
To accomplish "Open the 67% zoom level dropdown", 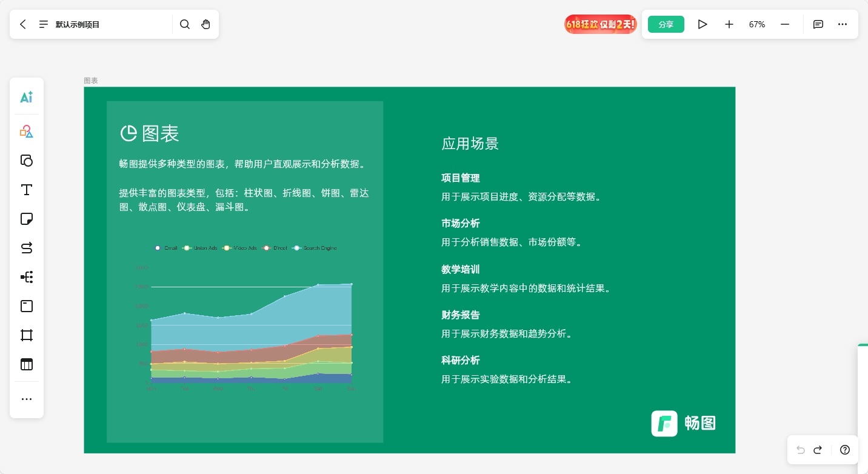I will tap(757, 24).
